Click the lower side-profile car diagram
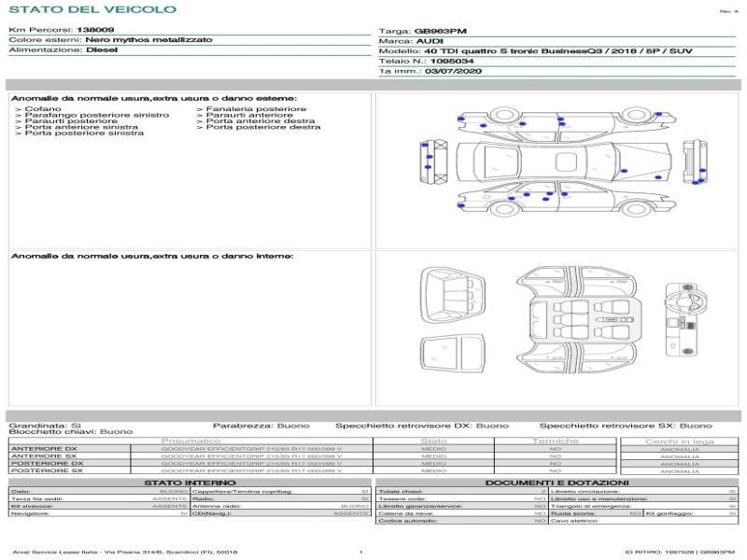Viewport: 747px width, 560px height. click(560, 198)
